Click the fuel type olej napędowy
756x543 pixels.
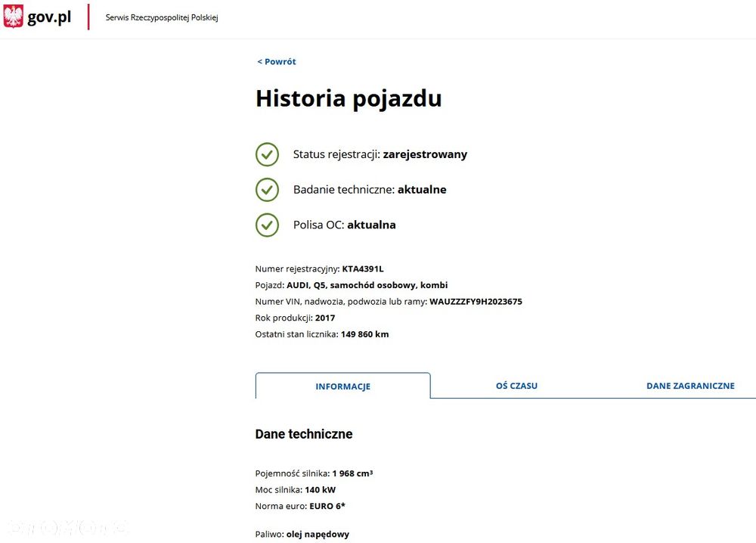[x=318, y=535]
